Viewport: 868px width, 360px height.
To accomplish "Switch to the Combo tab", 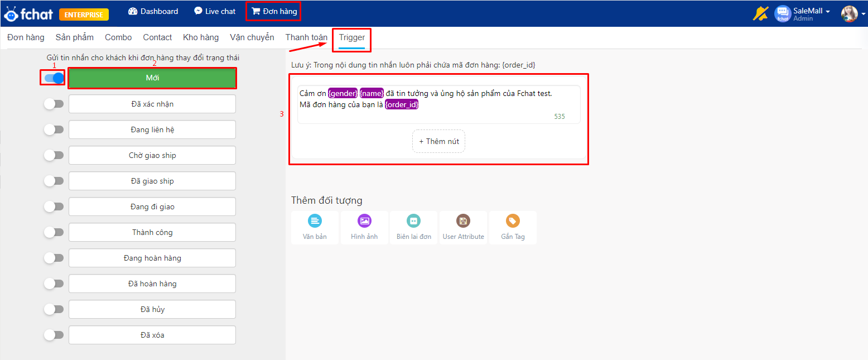I will tap(118, 37).
